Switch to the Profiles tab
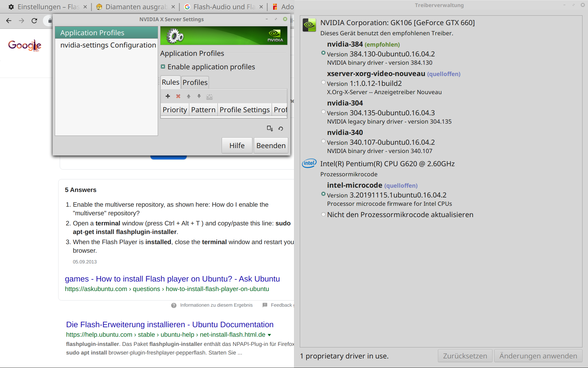Screen dimensions: 588x368 195,82
